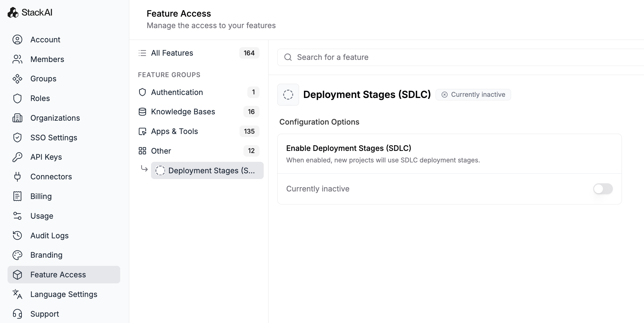This screenshot has width=644, height=323.
Task: Click the Connectors plug icon
Action: pyautogui.click(x=18, y=177)
